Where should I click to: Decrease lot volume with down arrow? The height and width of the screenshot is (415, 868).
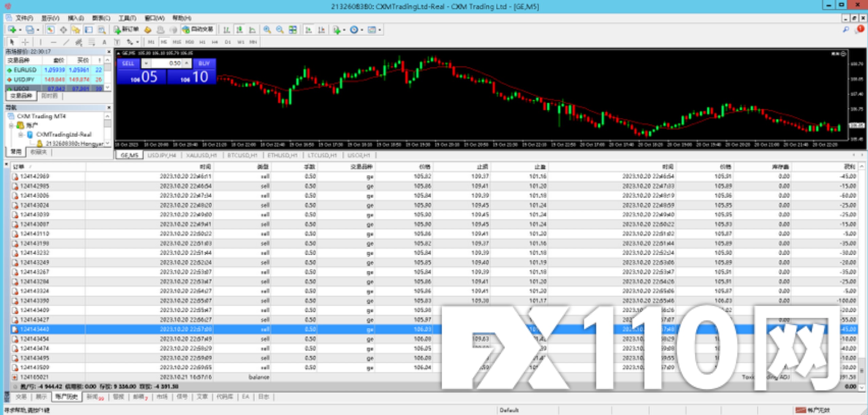[146, 63]
